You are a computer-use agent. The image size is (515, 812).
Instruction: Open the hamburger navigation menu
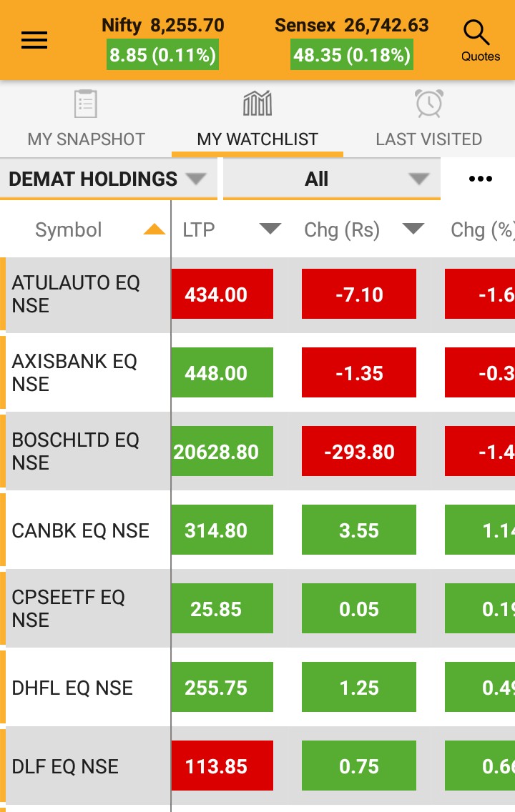pos(34,40)
